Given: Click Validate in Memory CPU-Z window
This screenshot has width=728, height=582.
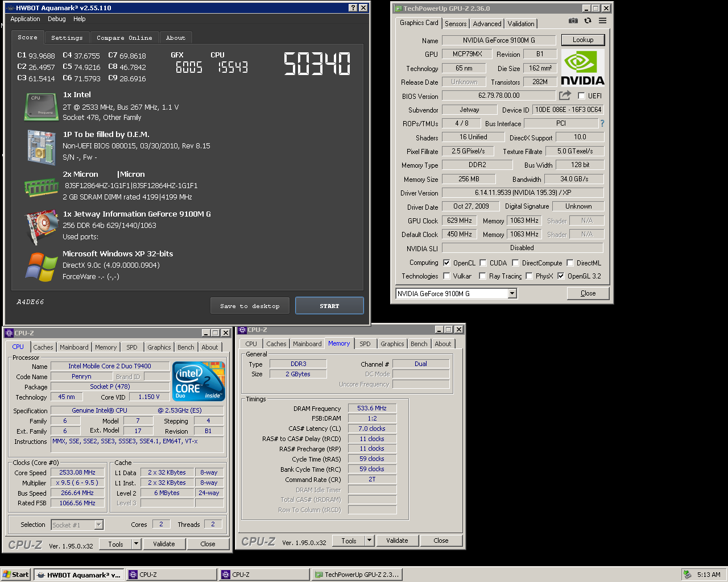Looking at the screenshot, I should (397, 541).
